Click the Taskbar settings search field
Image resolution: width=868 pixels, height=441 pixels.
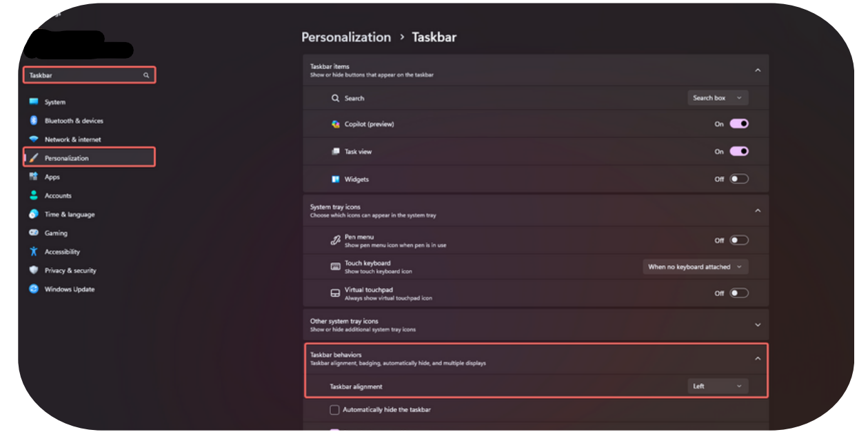[x=83, y=75]
